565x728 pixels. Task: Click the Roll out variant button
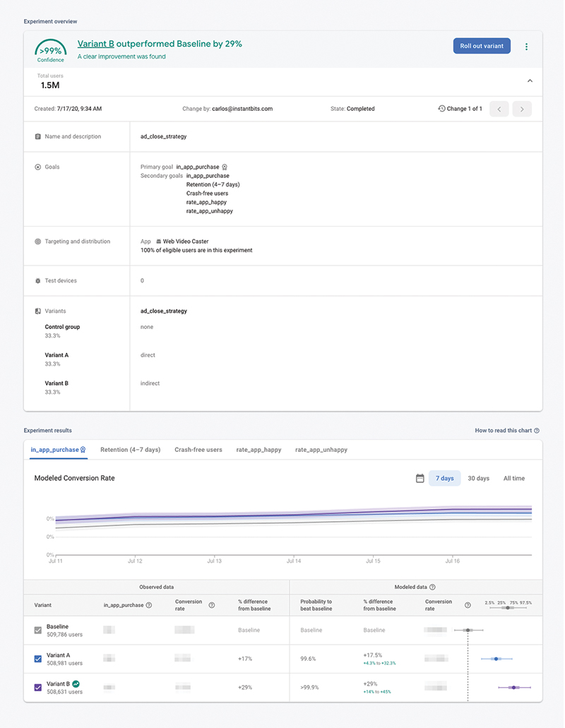(482, 46)
